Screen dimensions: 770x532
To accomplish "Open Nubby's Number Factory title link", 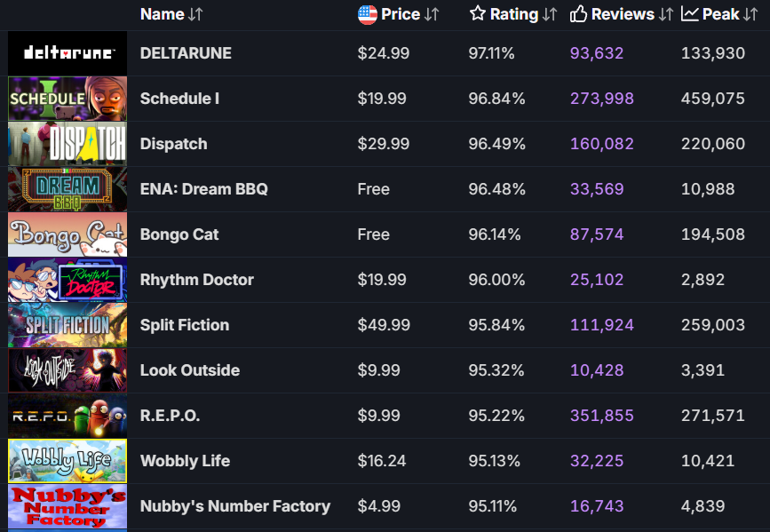I will click(x=235, y=506).
